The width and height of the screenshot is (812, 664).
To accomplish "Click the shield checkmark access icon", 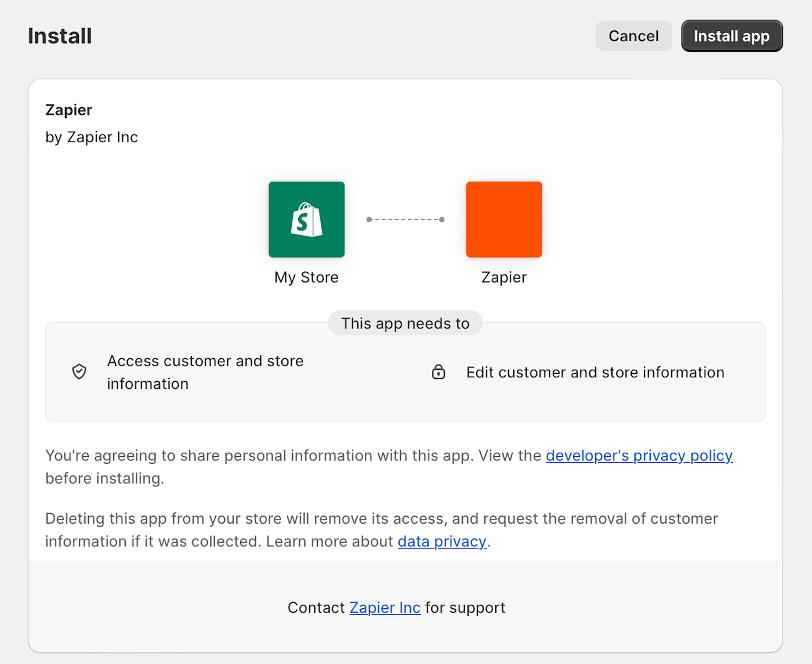I will [79, 371].
